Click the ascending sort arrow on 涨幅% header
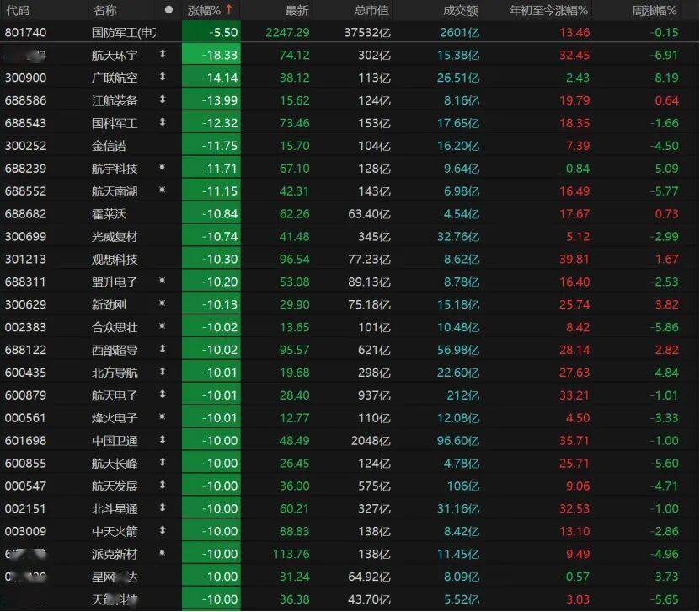Image resolution: width=700 pixels, height=612 pixels. click(x=229, y=10)
